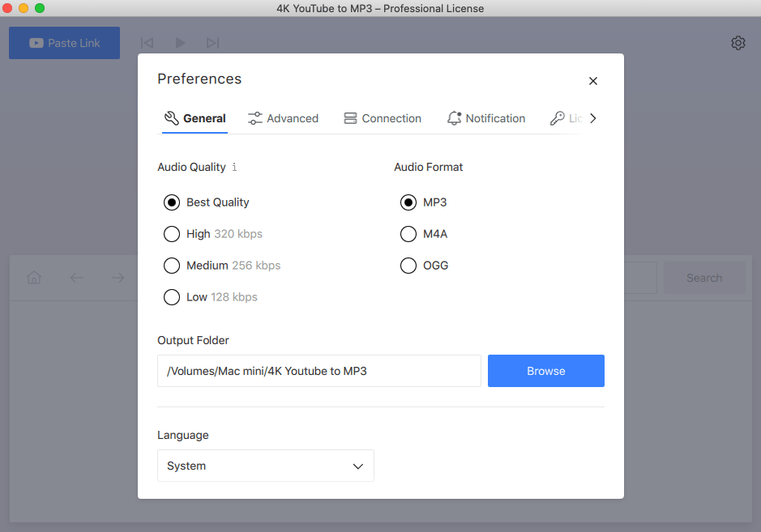Viewport: 761px width, 532px height.
Task: Open the Notification tab
Action: 485,118
